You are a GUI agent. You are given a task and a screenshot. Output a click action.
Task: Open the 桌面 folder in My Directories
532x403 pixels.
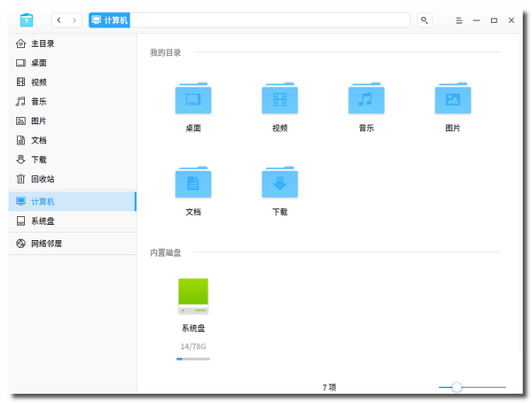click(193, 98)
